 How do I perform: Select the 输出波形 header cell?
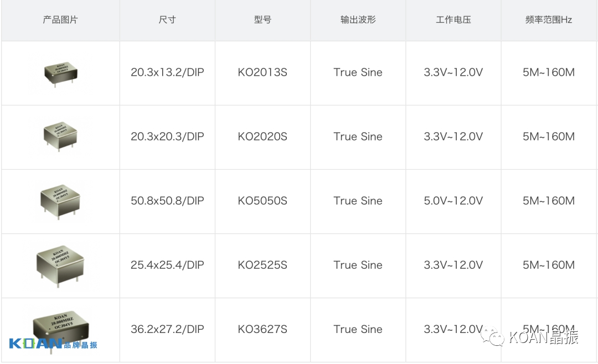click(358, 20)
